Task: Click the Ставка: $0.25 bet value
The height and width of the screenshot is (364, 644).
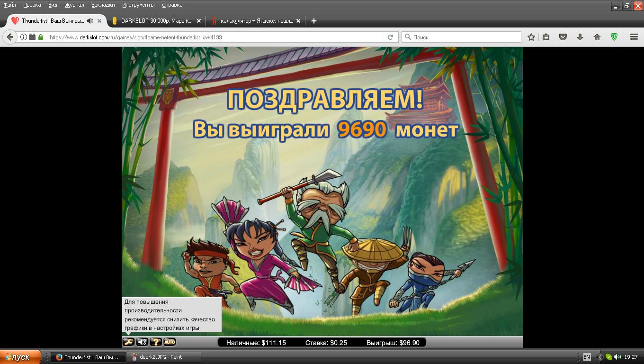Action: [x=326, y=343]
